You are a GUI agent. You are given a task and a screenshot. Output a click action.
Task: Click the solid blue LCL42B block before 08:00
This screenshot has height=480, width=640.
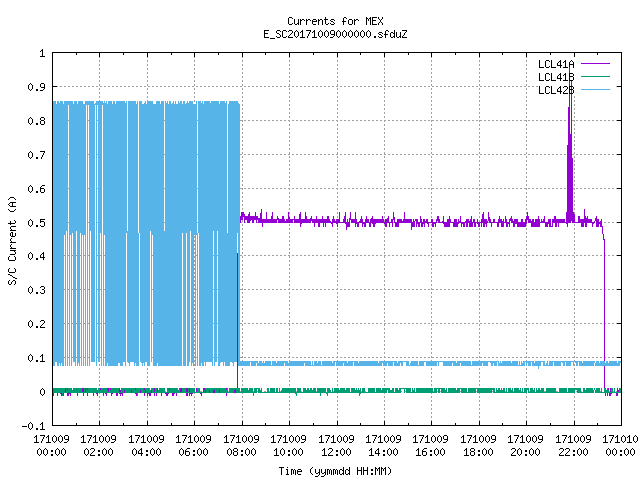(146, 233)
